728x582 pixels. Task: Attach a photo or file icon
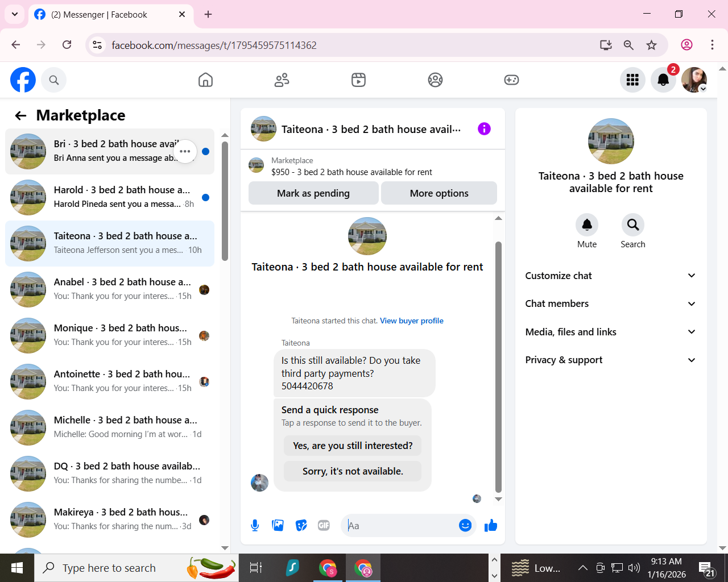coord(278,526)
